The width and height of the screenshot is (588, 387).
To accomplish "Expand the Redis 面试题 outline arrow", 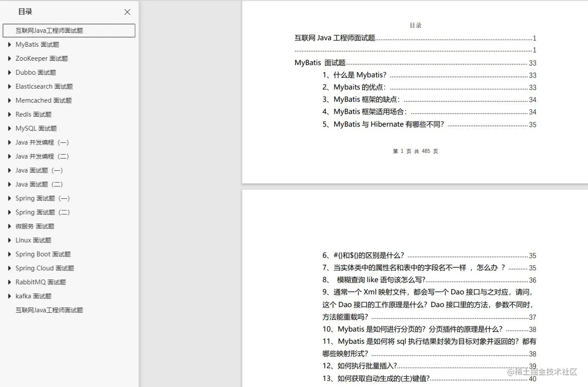I will point(10,114).
